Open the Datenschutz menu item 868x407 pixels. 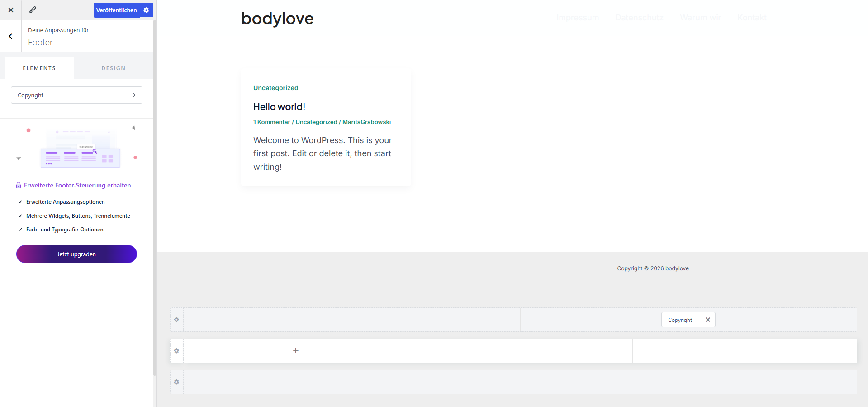point(639,18)
